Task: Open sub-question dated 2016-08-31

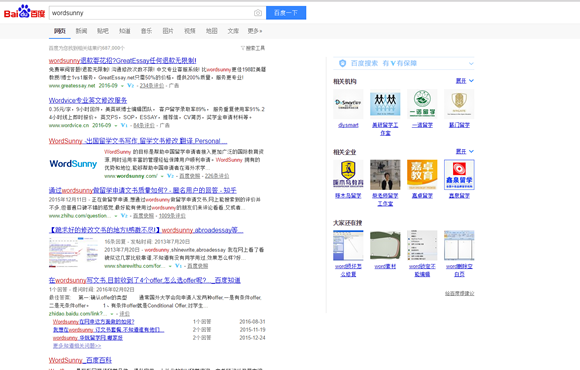Action: (93, 322)
